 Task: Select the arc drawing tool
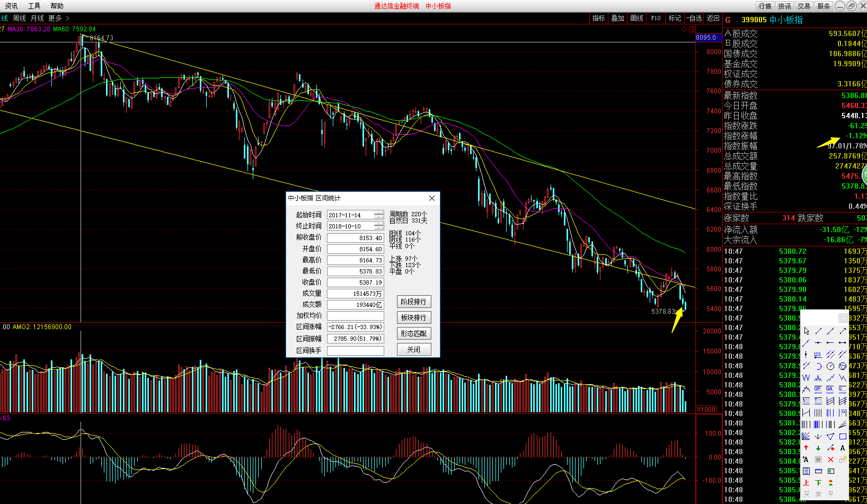click(x=818, y=366)
